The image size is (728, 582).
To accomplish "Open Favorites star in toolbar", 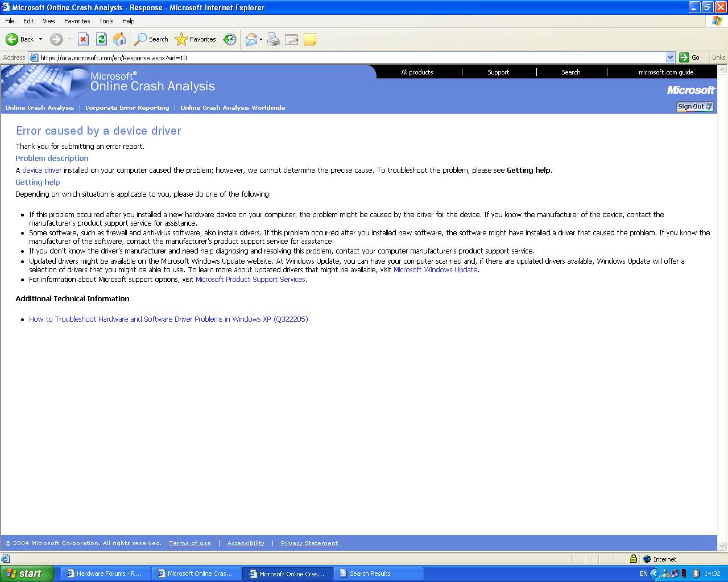I will [x=196, y=39].
